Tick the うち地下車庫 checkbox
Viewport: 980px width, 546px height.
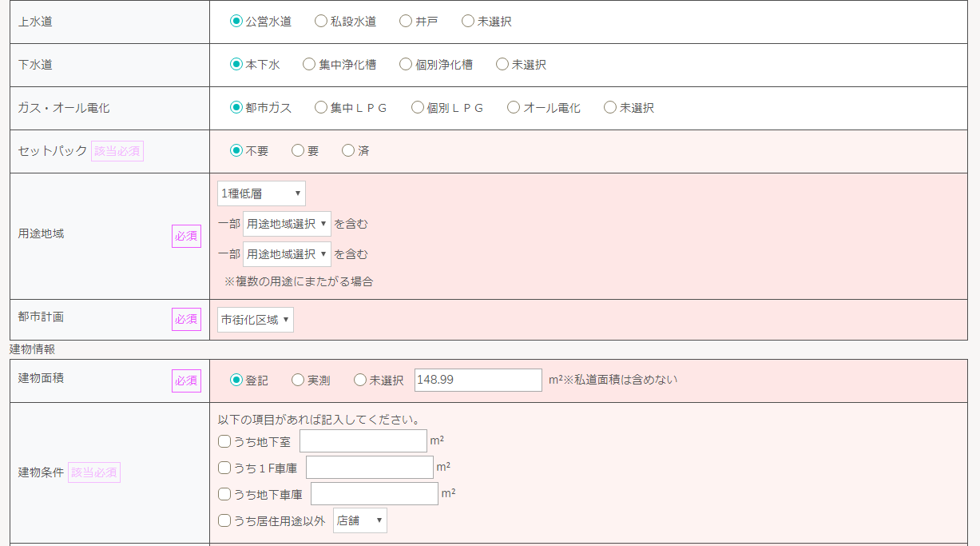click(x=224, y=494)
